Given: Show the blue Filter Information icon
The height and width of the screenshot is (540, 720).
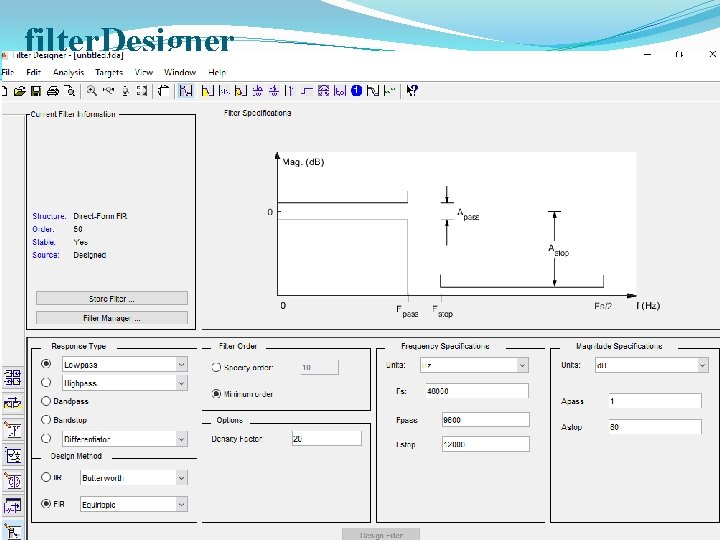Looking at the screenshot, I should [x=356, y=91].
